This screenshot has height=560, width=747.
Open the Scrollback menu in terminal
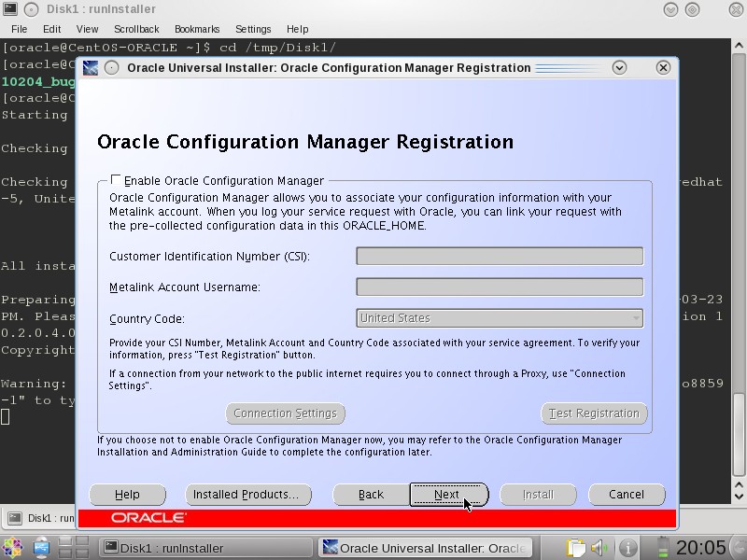click(x=136, y=29)
